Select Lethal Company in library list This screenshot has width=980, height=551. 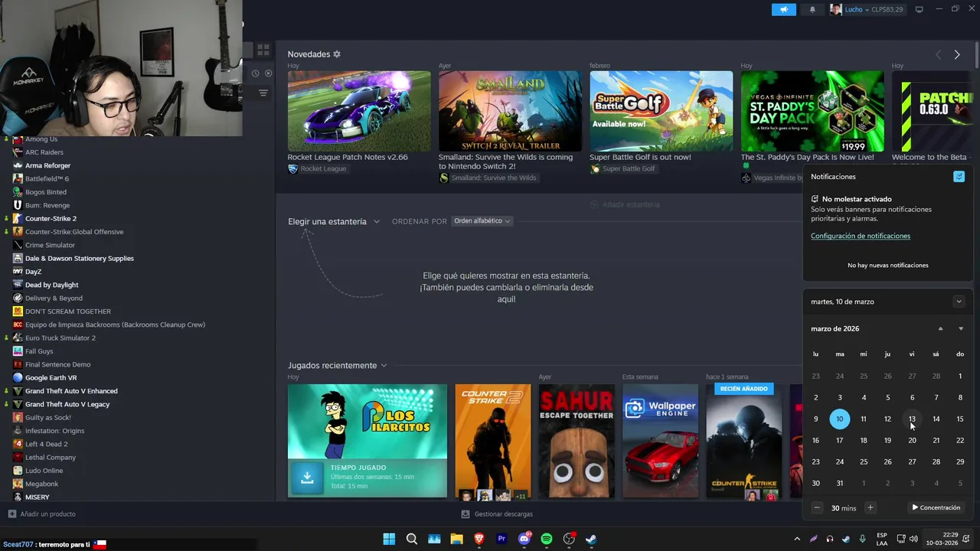[51, 457]
